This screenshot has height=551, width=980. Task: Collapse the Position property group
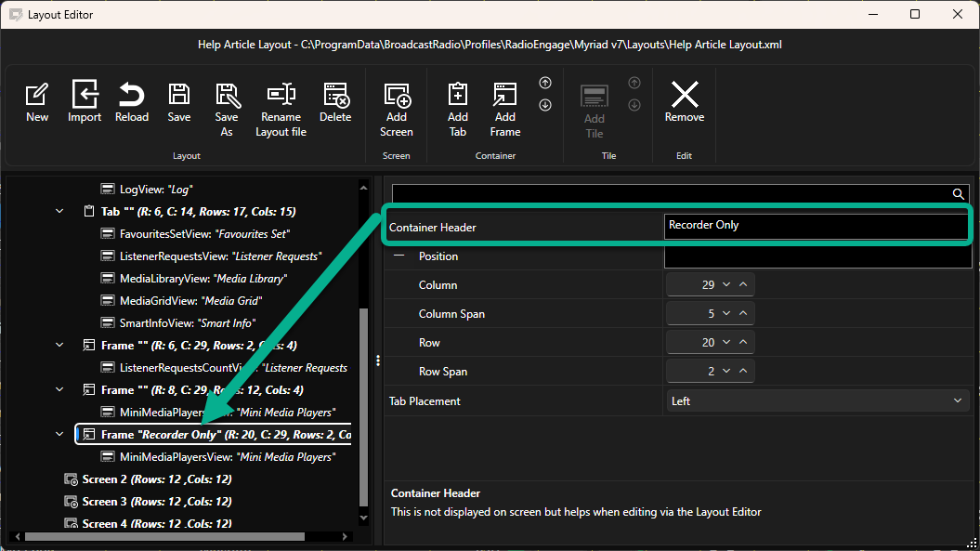pos(399,256)
